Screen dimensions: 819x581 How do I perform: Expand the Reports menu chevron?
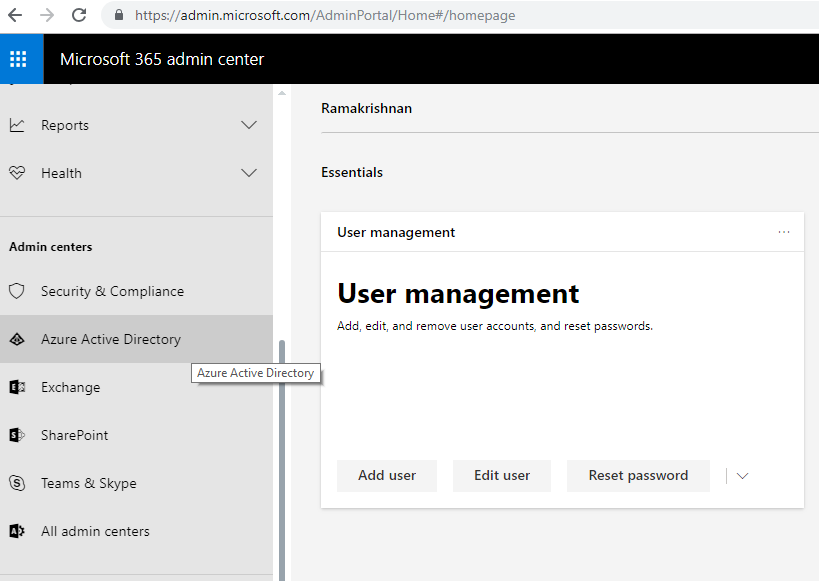(x=249, y=125)
